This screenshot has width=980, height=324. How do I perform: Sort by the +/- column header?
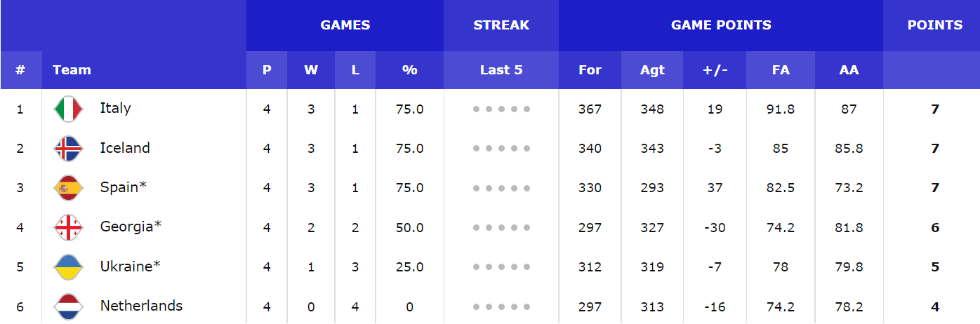pyautogui.click(x=715, y=70)
